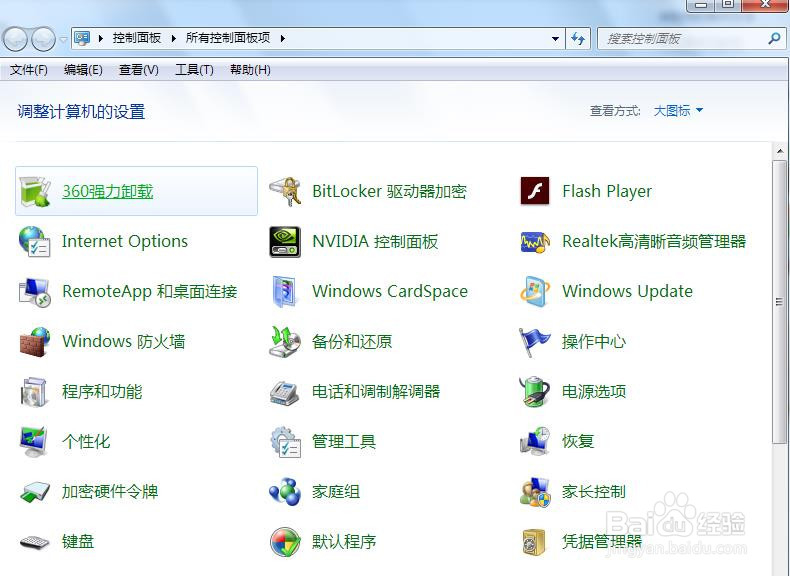Click the 所有控制面板项 breadcrumb
The height and width of the screenshot is (576, 790).
[x=228, y=38]
